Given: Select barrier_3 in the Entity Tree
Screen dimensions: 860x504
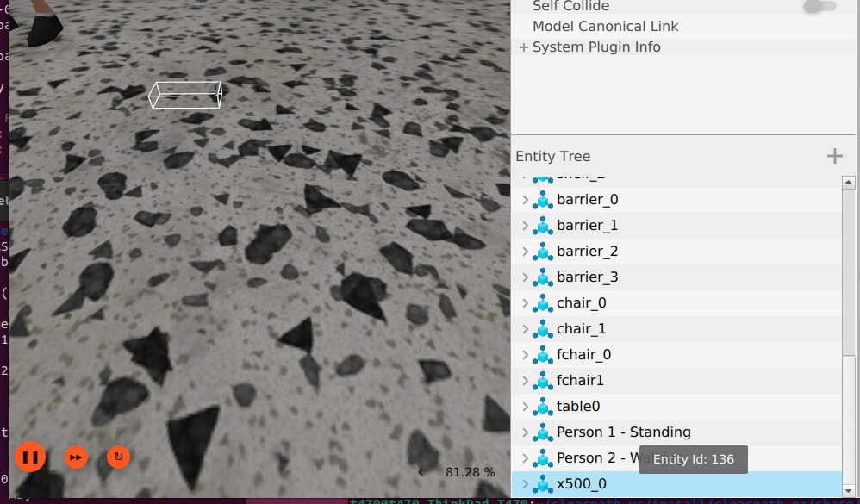Looking at the screenshot, I should pyautogui.click(x=587, y=277).
